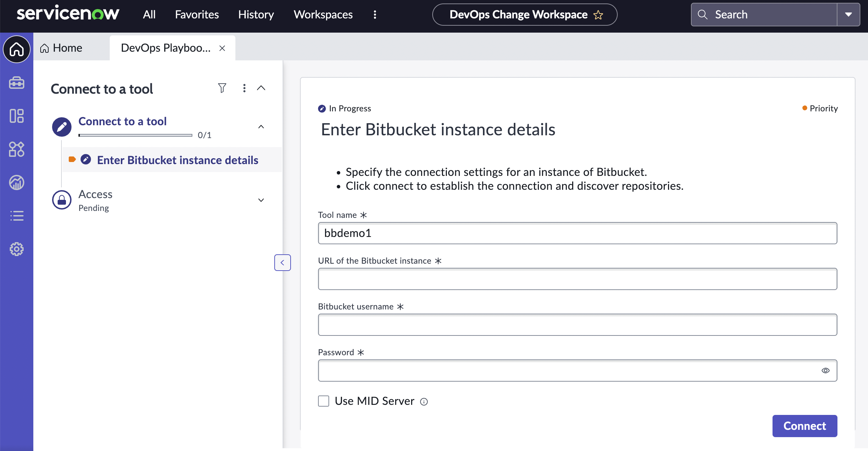Open the dashboard layout icon in sidebar
Screen dimensions: 868x451
[x=17, y=116]
